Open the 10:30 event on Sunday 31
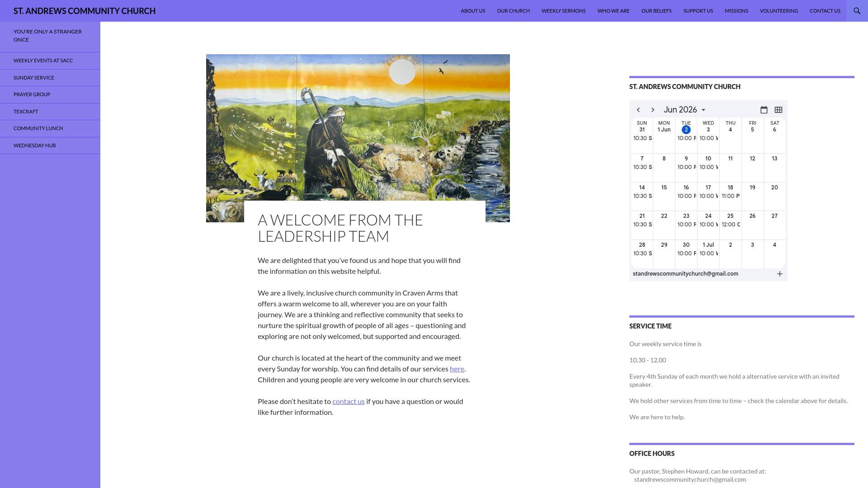Viewport: 868px width, 488px height. click(x=642, y=138)
